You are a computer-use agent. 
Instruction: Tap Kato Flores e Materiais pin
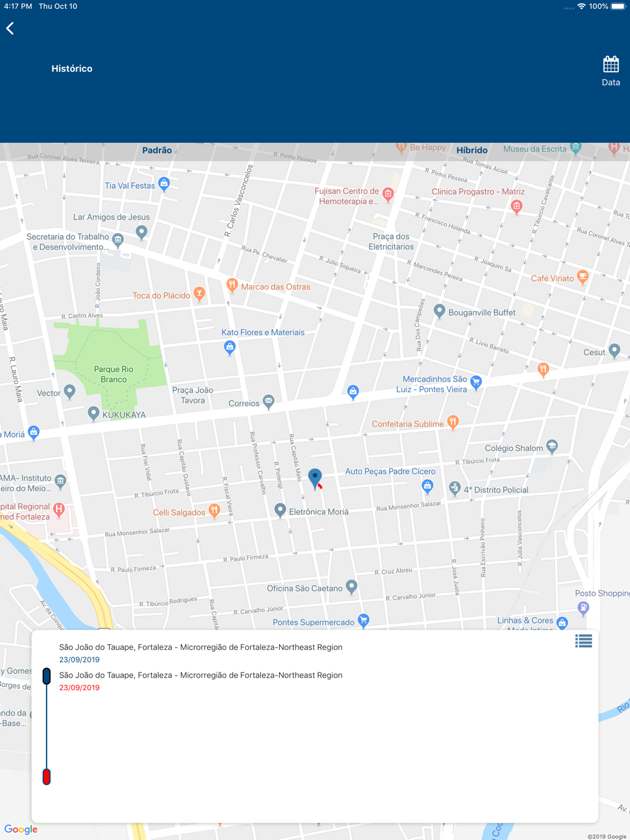[x=230, y=348]
